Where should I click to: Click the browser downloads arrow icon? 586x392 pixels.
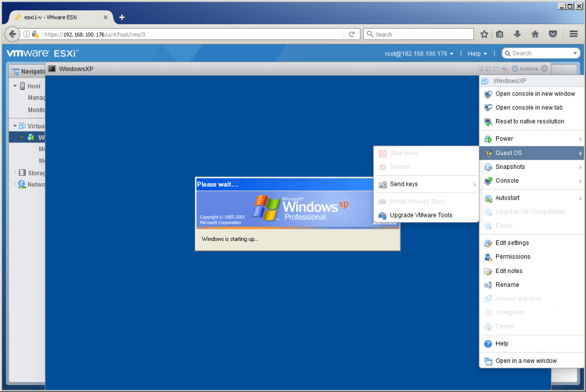click(517, 34)
